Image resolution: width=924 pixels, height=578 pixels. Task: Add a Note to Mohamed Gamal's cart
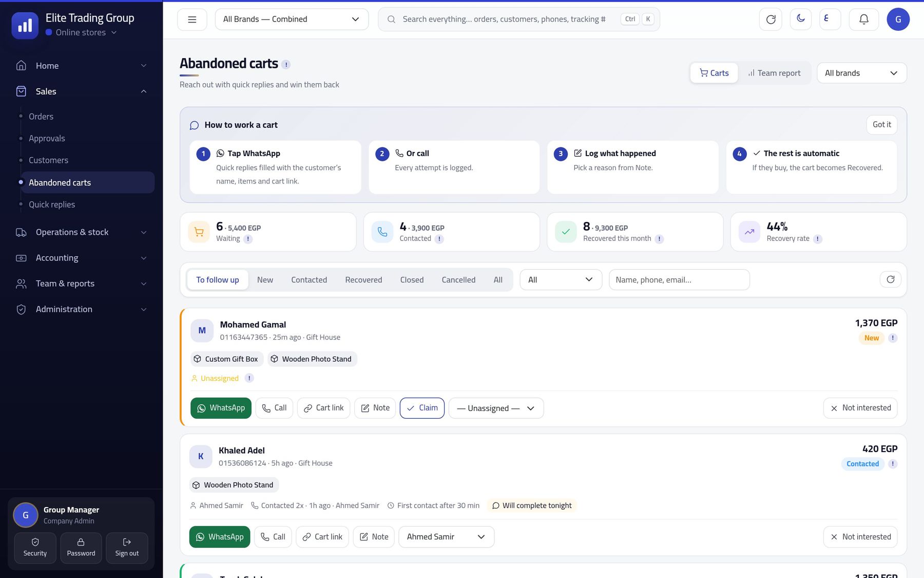[375, 408]
